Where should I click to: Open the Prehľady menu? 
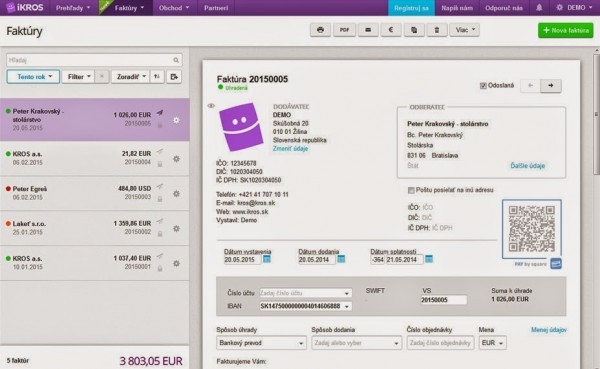coord(73,8)
